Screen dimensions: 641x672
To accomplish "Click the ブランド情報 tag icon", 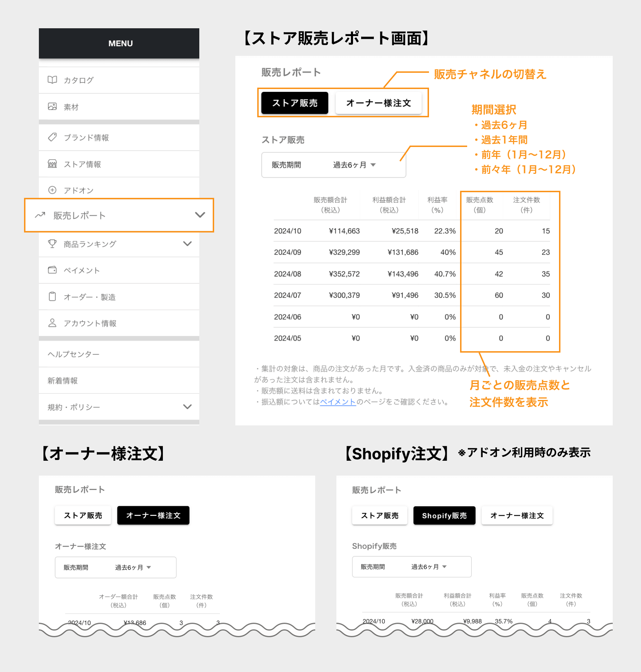I will point(52,137).
